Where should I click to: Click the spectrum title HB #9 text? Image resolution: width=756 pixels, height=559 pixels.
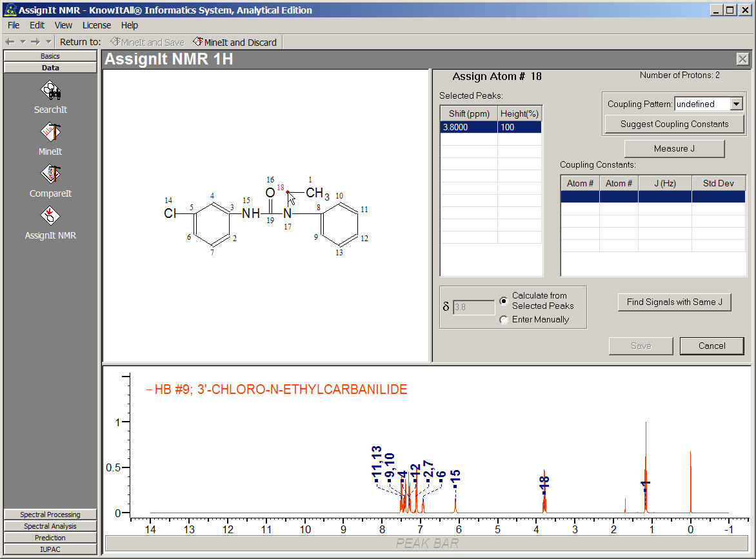click(x=281, y=389)
